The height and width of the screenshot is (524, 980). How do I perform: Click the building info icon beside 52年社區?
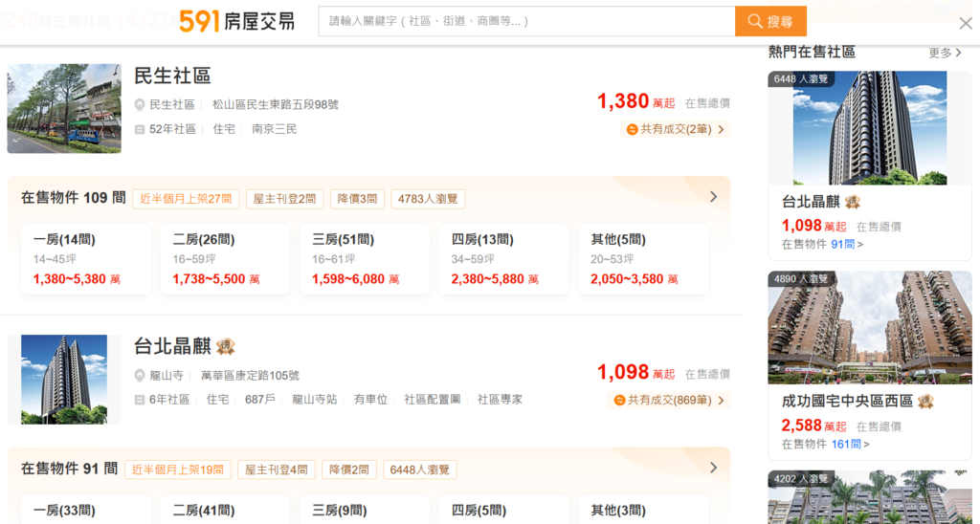pyautogui.click(x=140, y=129)
